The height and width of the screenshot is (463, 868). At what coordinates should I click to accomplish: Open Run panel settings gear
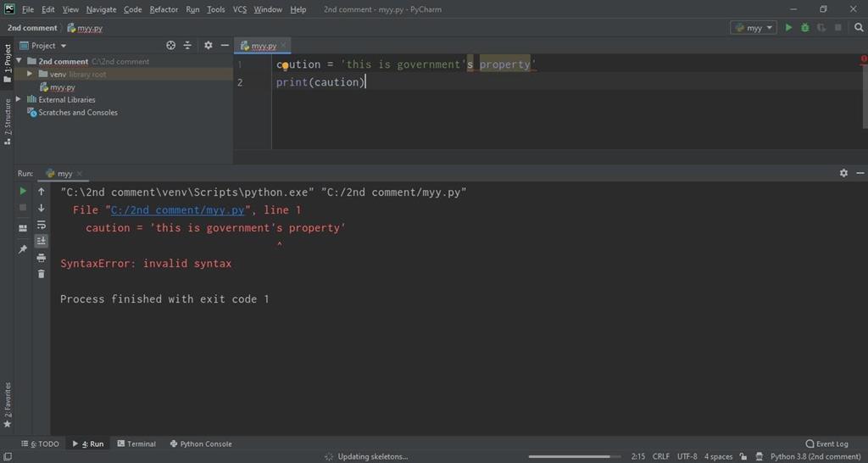coord(843,173)
